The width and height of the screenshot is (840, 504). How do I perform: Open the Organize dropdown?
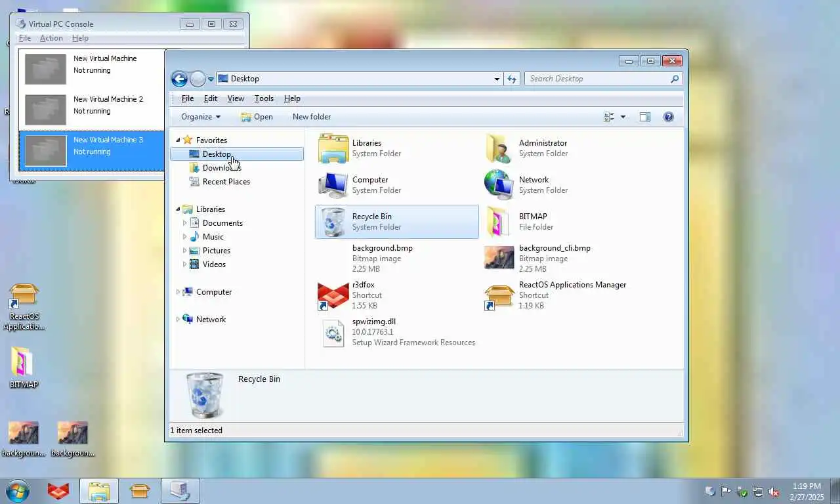(201, 117)
